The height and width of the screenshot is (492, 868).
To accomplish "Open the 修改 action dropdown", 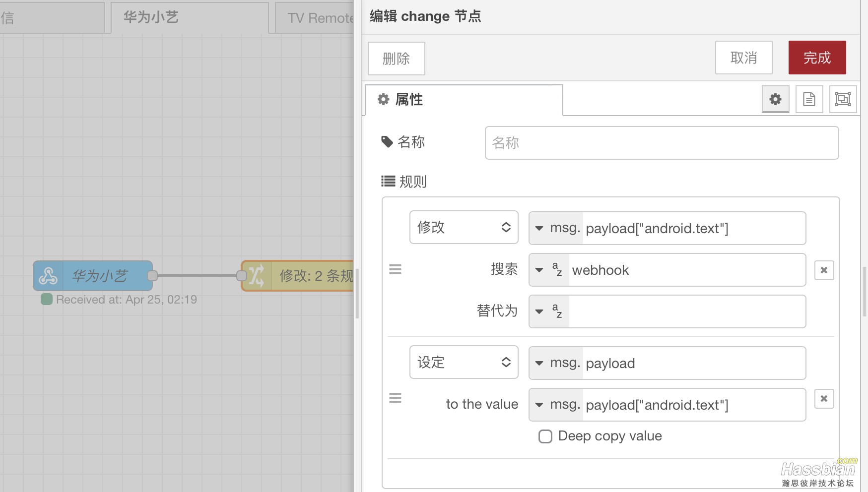I will (x=464, y=227).
